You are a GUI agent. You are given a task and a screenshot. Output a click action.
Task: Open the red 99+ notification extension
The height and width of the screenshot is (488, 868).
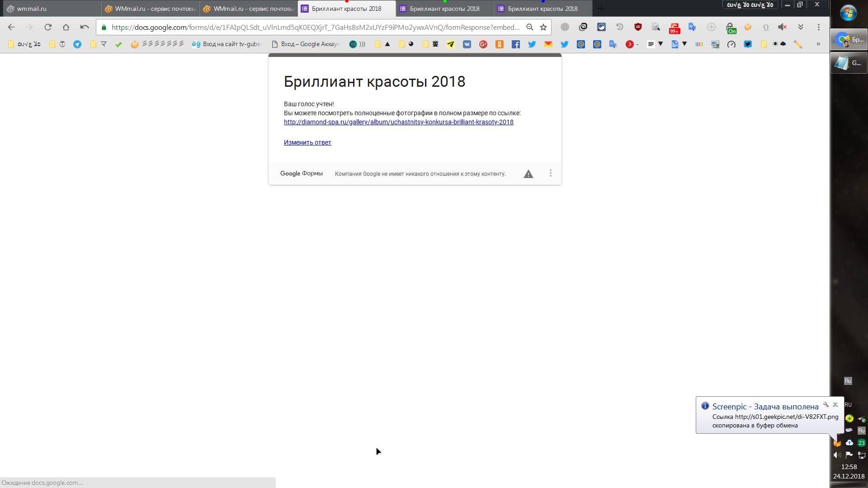pyautogui.click(x=675, y=28)
